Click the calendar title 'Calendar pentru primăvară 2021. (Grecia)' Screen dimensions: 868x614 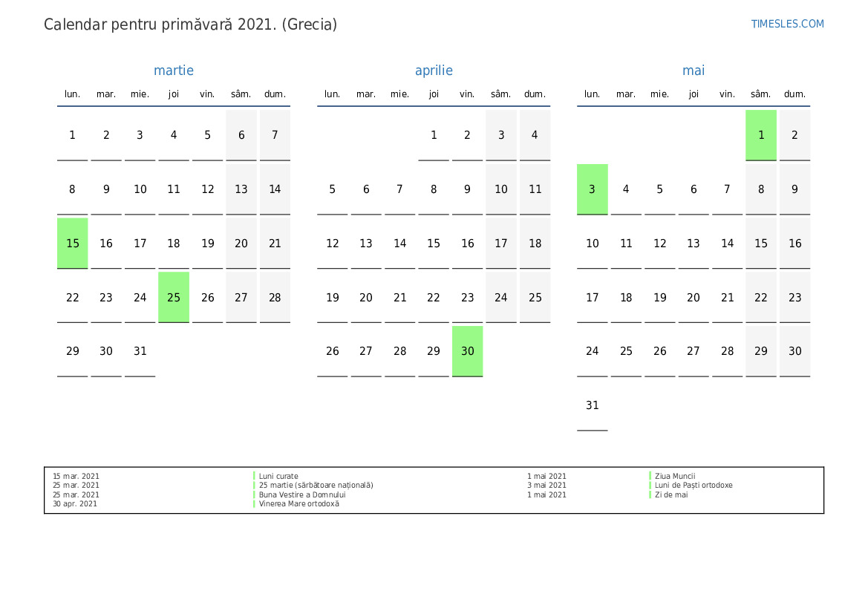(x=190, y=25)
